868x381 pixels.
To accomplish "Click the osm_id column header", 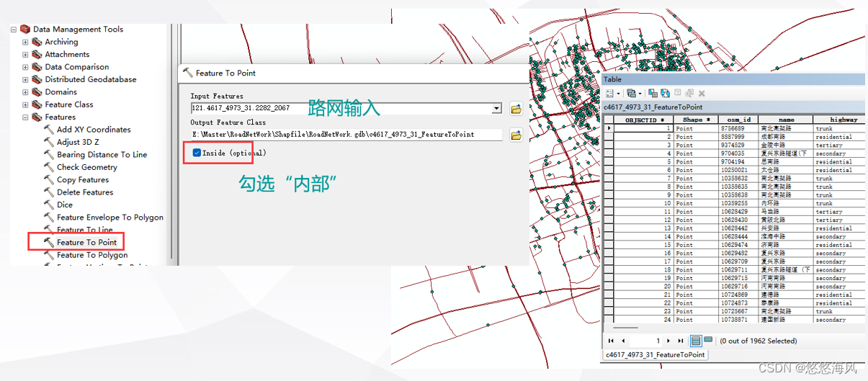I will click(738, 120).
